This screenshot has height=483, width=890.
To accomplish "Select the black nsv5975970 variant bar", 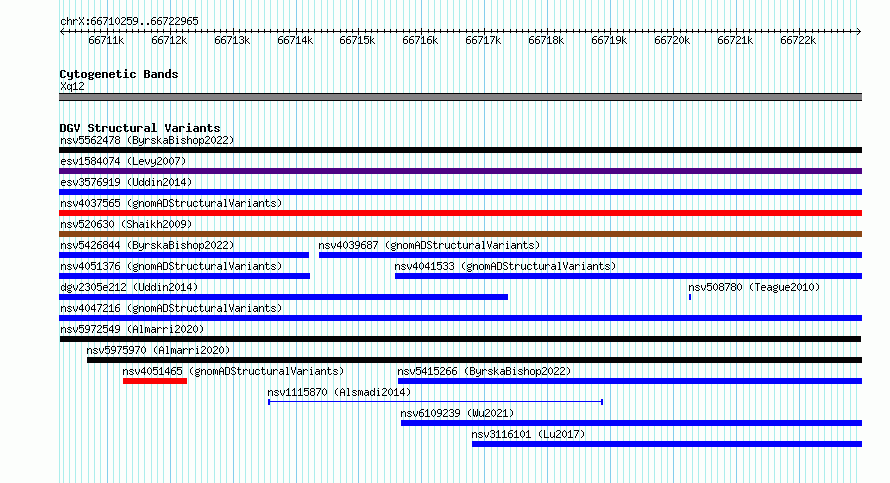I will 475,360.
